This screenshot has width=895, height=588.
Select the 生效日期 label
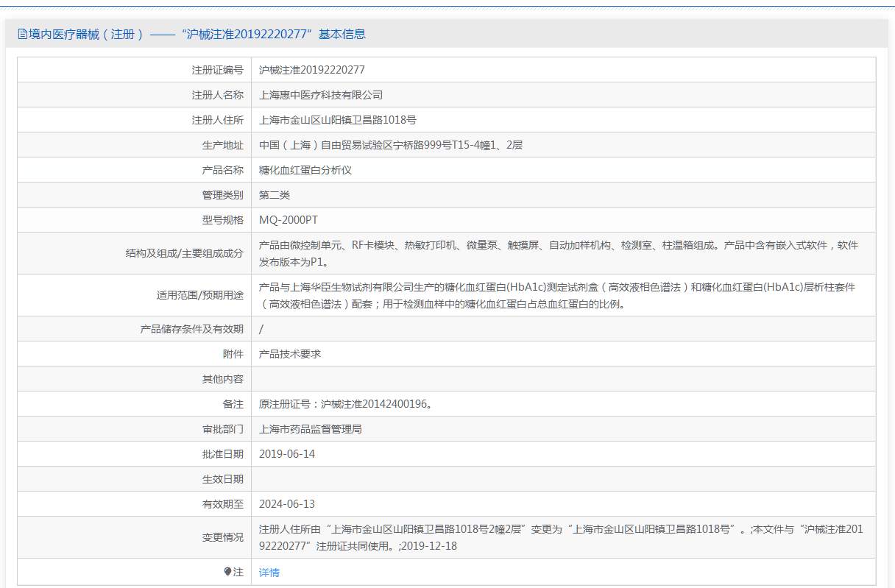click(223, 479)
